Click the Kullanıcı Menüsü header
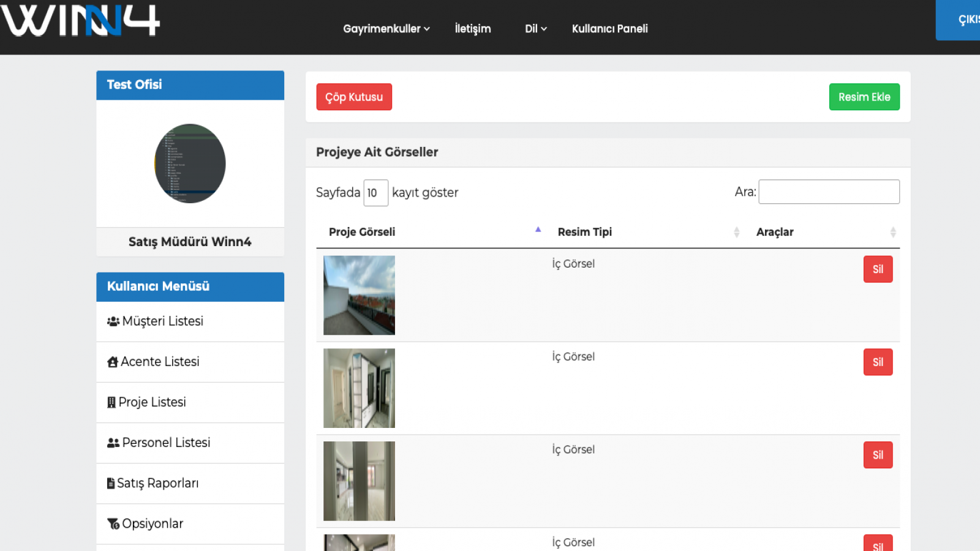The width and height of the screenshot is (980, 551). (x=190, y=287)
